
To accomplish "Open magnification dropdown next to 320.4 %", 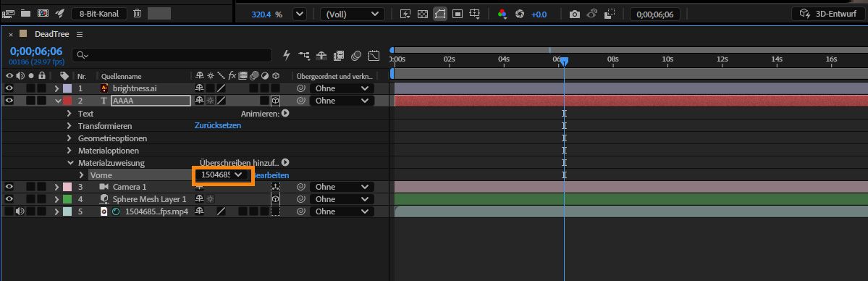I will coord(300,14).
